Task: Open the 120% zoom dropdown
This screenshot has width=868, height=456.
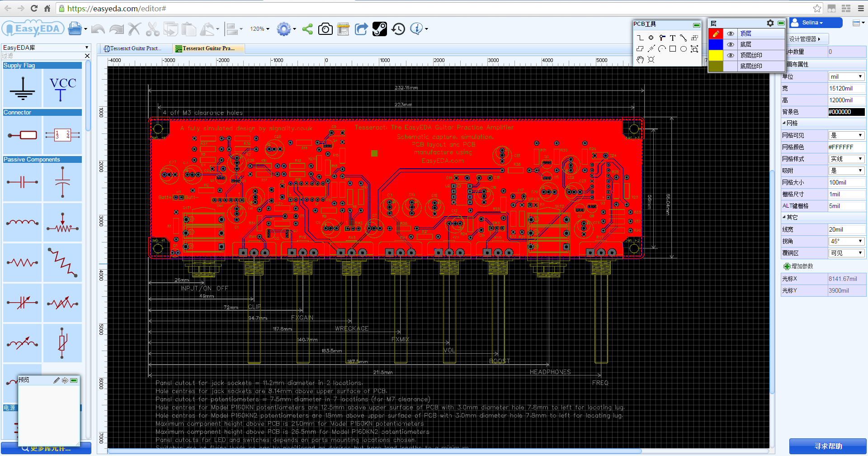Action: click(260, 29)
